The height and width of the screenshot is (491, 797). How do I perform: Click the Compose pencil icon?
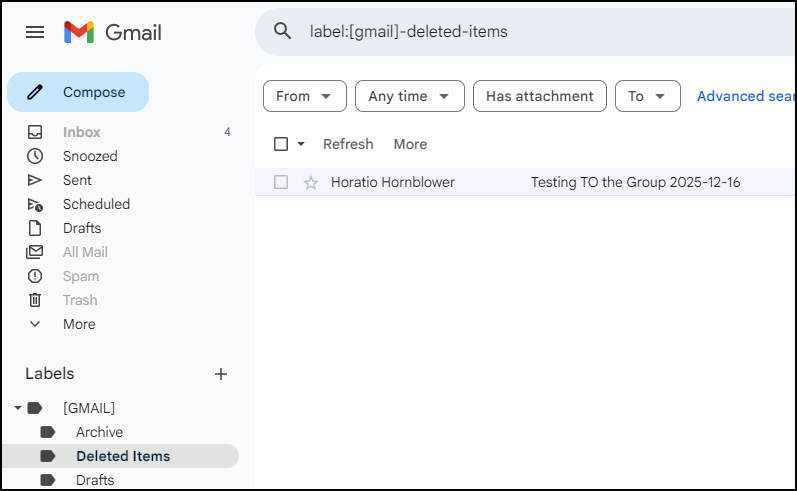click(35, 92)
